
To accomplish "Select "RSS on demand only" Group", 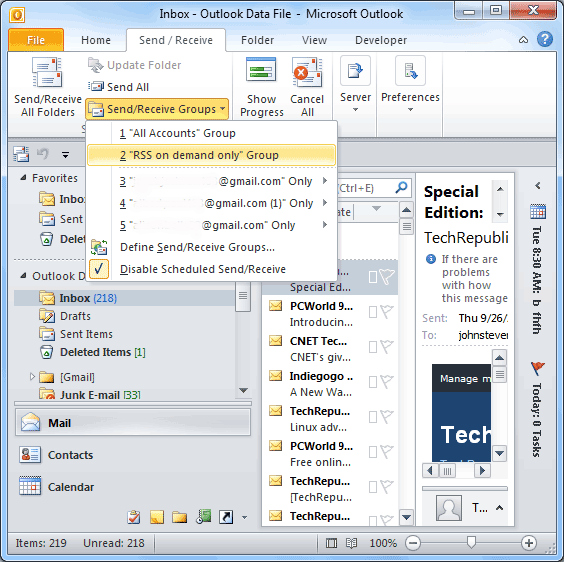I will (212, 155).
